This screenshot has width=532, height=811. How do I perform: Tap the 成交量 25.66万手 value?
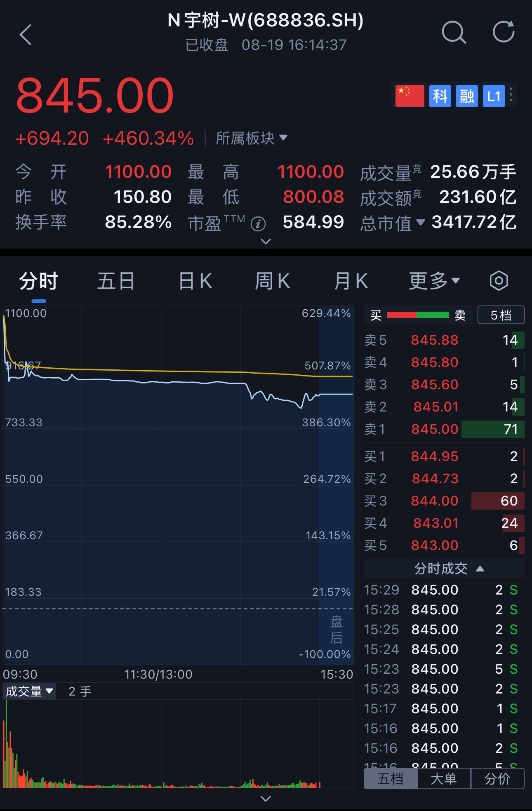click(x=473, y=172)
